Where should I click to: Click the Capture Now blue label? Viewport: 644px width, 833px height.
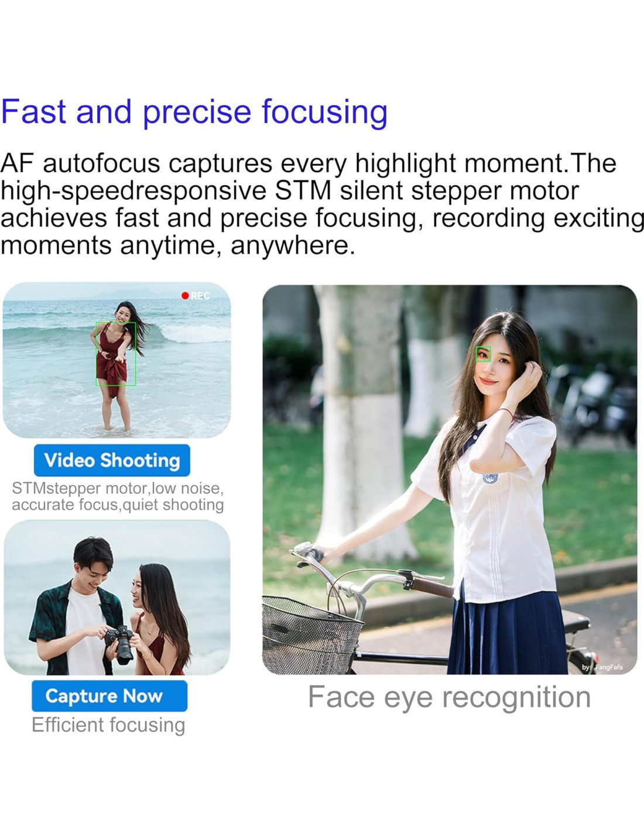(x=109, y=696)
